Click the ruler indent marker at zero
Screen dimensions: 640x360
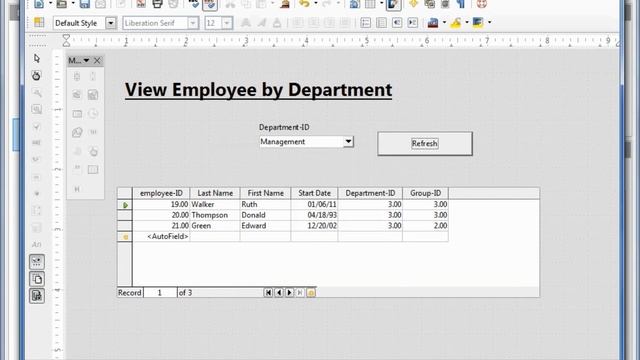(66, 40)
